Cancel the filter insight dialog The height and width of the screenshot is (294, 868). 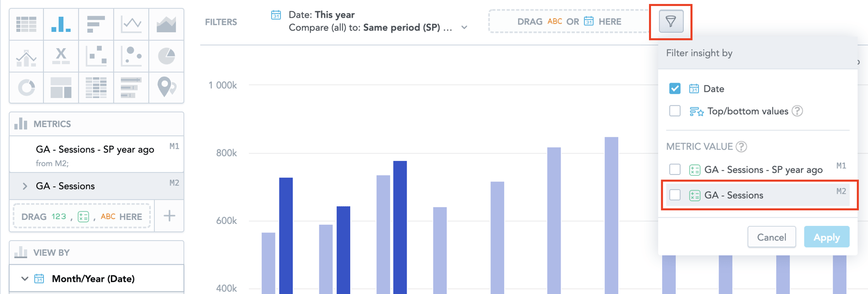pos(772,237)
